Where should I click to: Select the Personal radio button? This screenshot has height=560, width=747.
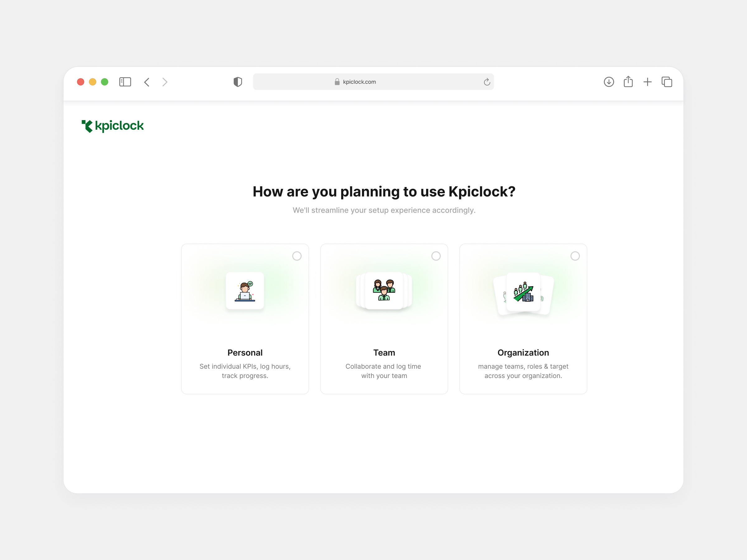[297, 256]
